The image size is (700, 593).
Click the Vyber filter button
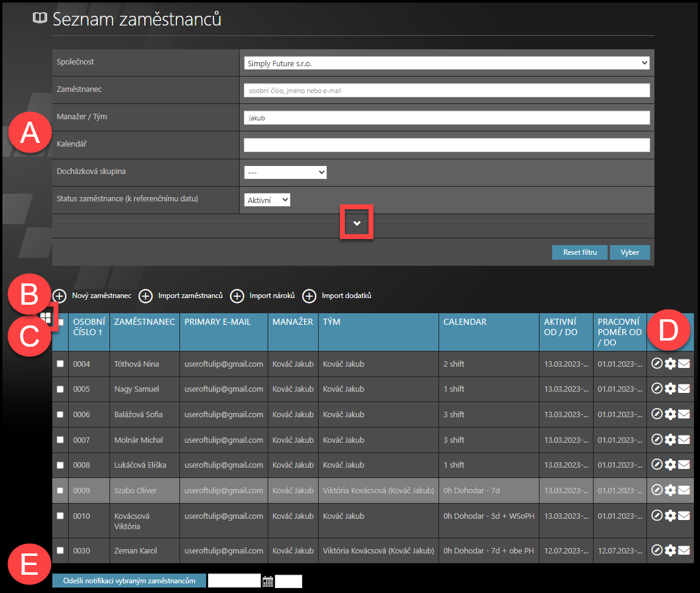[x=629, y=252]
